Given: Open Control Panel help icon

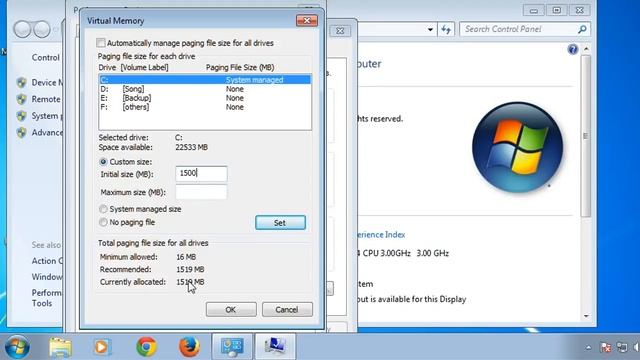Looking at the screenshot, I should (573, 50).
